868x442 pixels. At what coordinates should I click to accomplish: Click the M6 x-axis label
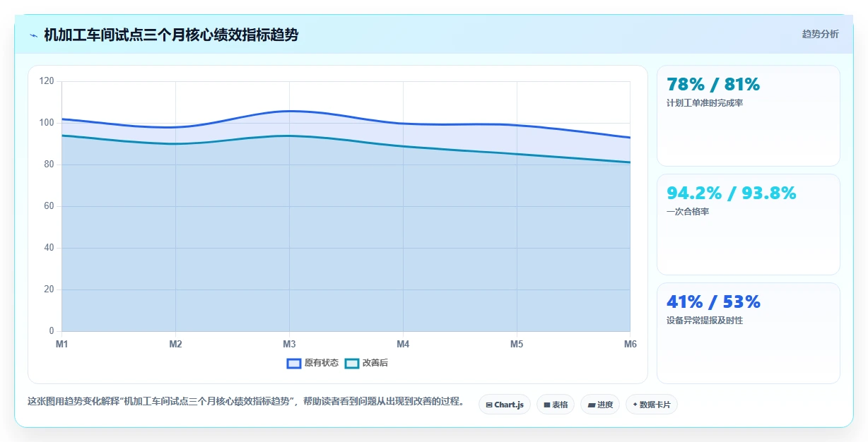[x=631, y=344]
